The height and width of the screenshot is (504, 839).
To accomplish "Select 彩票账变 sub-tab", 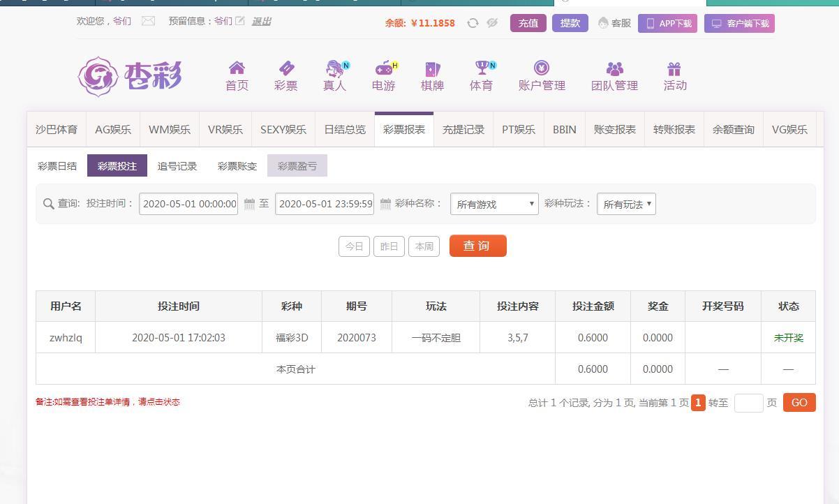I will (237, 166).
